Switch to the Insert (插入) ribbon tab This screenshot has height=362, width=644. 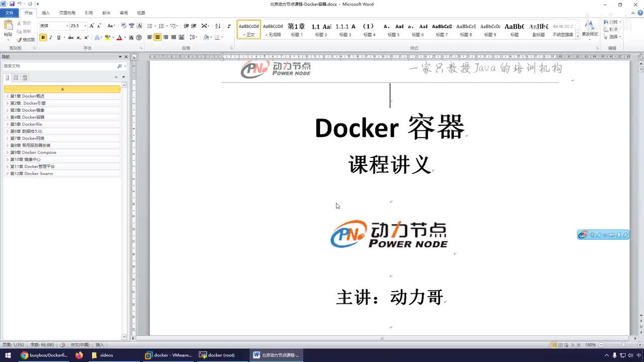[46, 13]
